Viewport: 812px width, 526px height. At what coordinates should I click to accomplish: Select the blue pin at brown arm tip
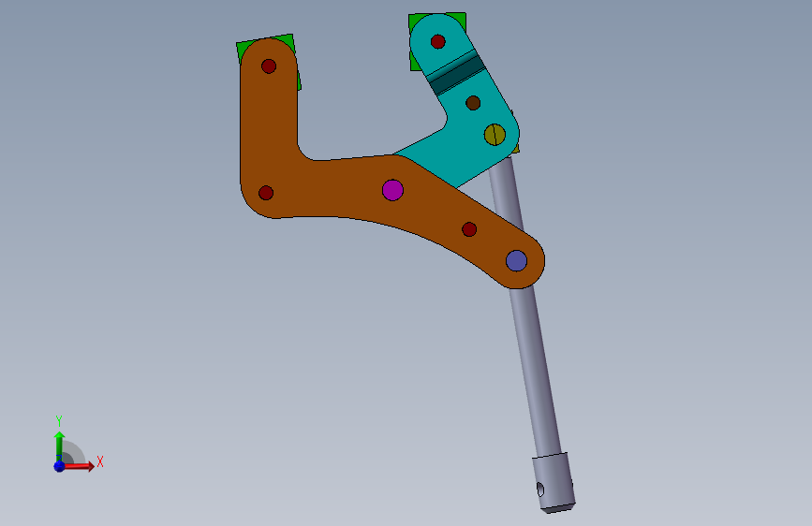[516, 261]
